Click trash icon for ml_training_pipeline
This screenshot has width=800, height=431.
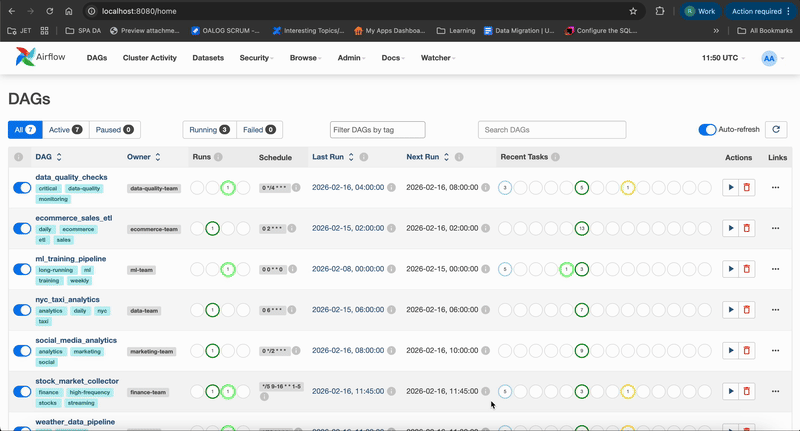(x=746, y=269)
